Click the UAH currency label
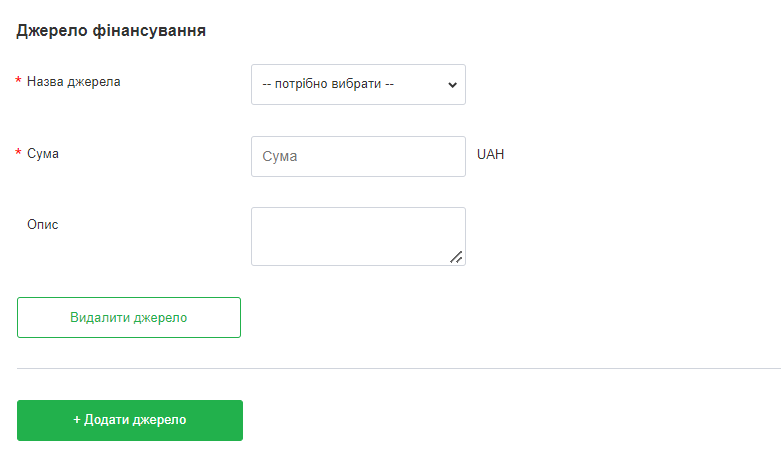This screenshot has width=781, height=456. point(490,155)
